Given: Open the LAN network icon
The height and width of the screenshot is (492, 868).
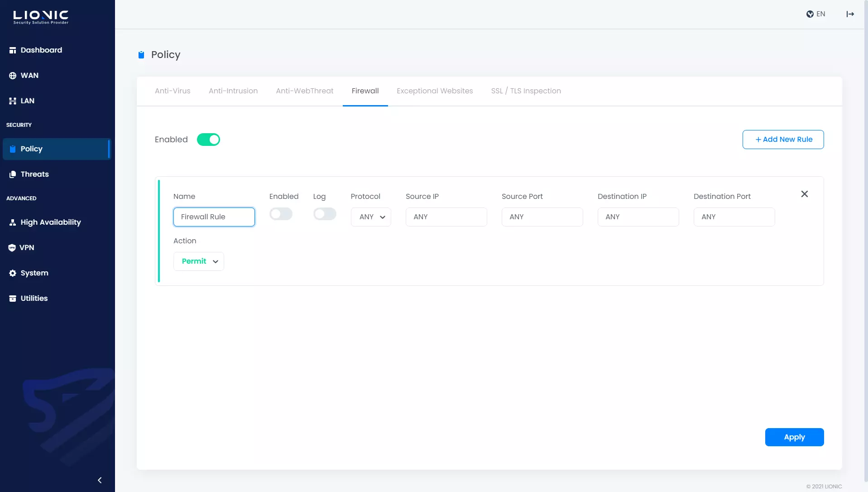Looking at the screenshot, I should pos(13,101).
